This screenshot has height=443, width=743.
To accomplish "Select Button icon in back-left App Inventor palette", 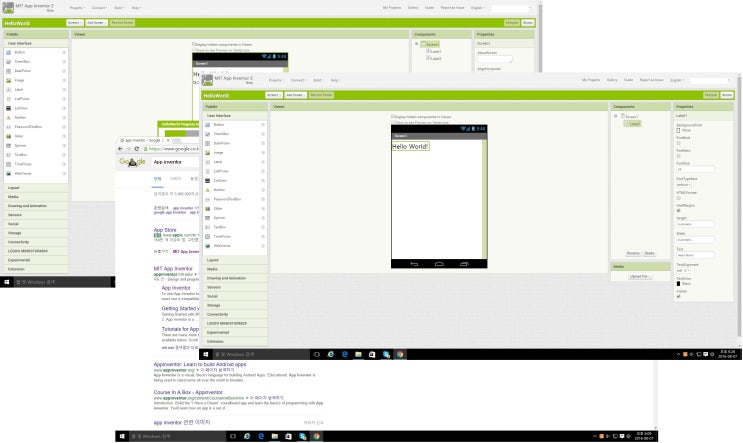I will coord(9,53).
